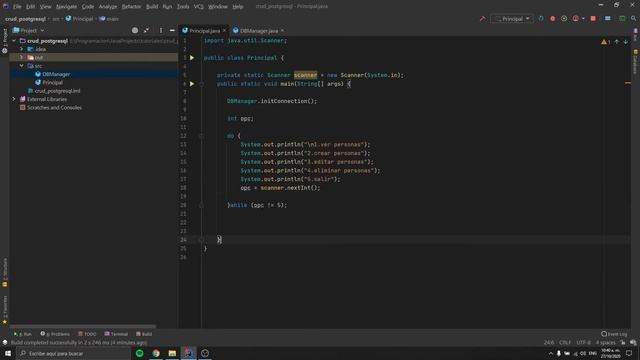Open the Principal run configuration dropdown
640x360 pixels.
[x=512, y=19]
